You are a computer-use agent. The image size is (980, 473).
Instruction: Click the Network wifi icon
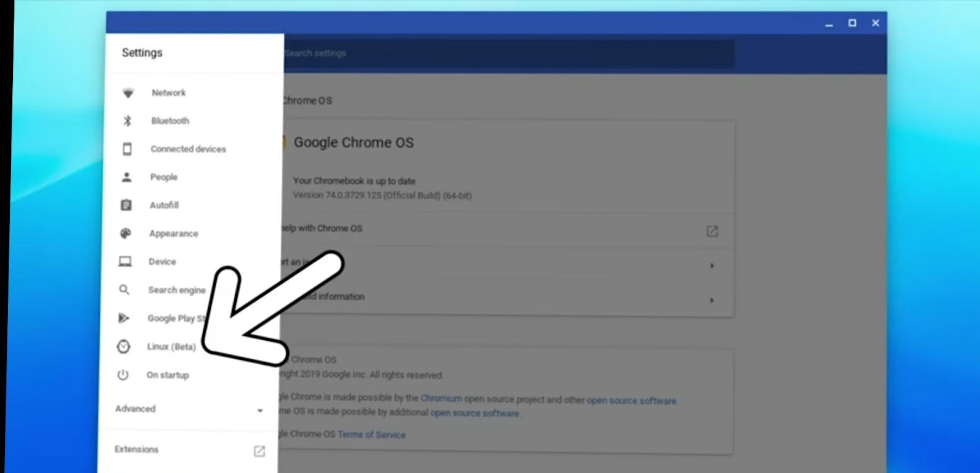[x=128, y=93]
